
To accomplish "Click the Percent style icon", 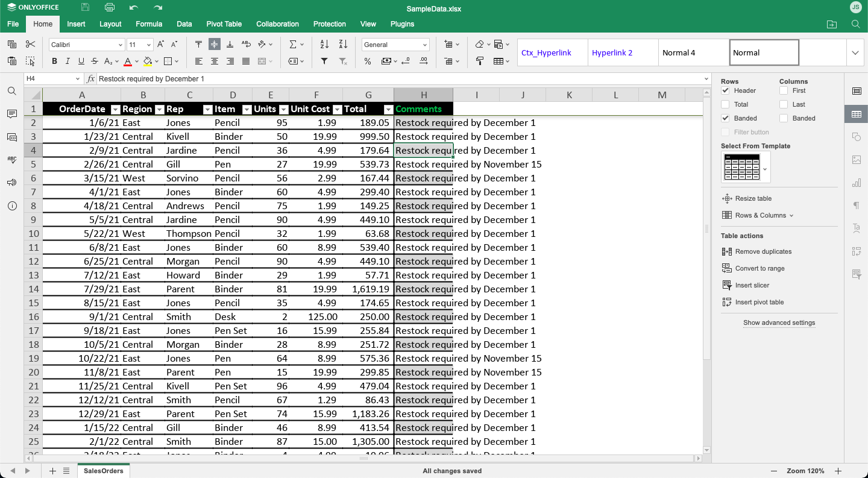I will click(x=368, y=61).
